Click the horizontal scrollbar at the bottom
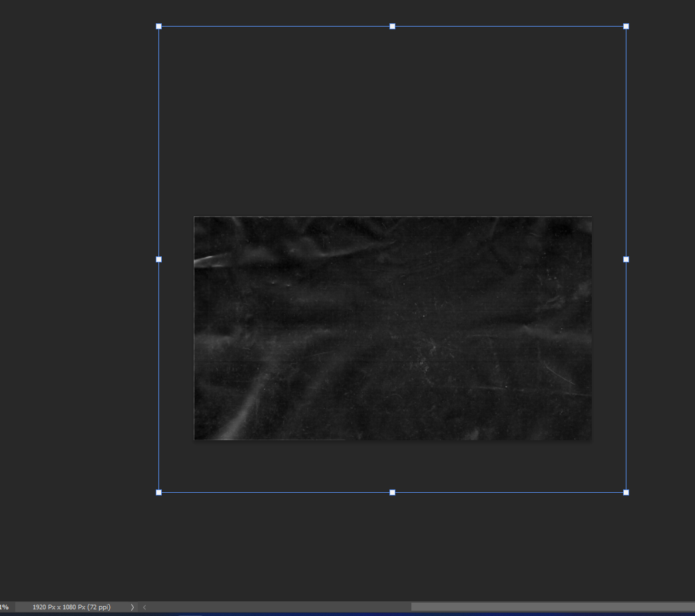 click(553, 607)
